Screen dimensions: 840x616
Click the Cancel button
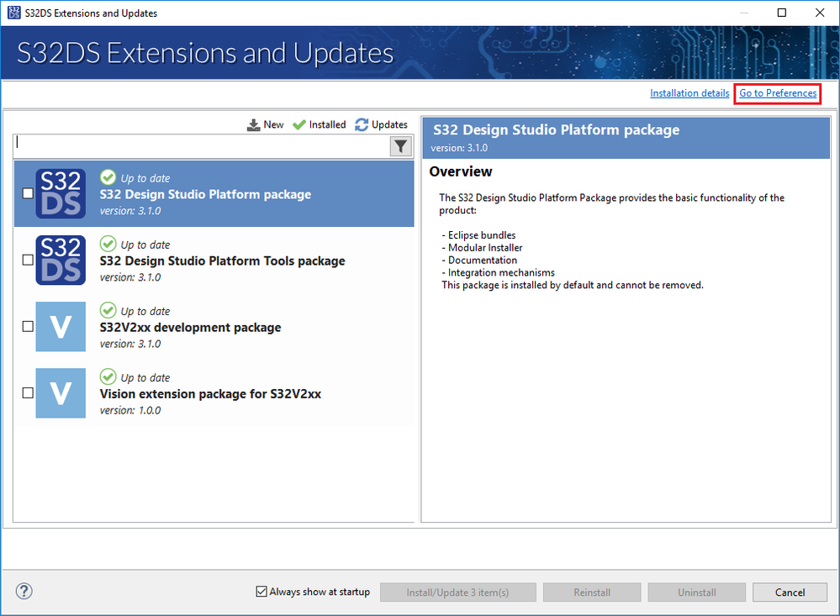(790, 592)
